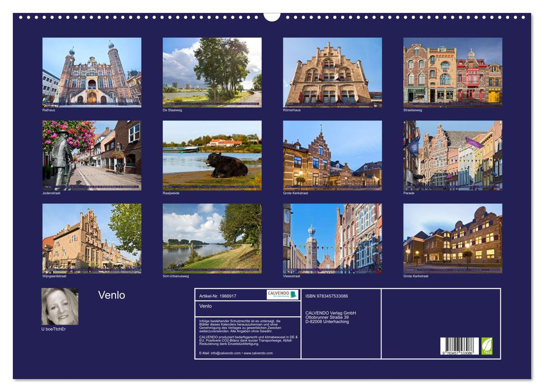Open the night-time Grote Kerkstraat photo
This screenshot has height=392, width=544.
[x=453, y=238]
